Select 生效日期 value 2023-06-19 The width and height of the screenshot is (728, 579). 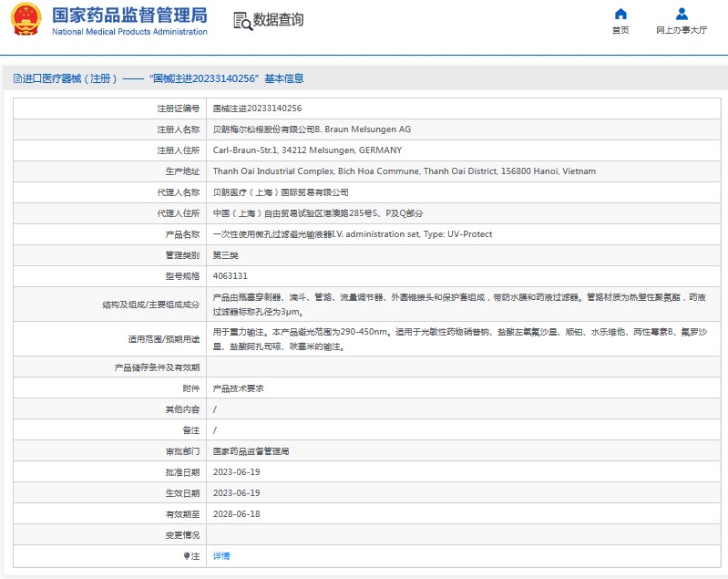click(236, 493)
